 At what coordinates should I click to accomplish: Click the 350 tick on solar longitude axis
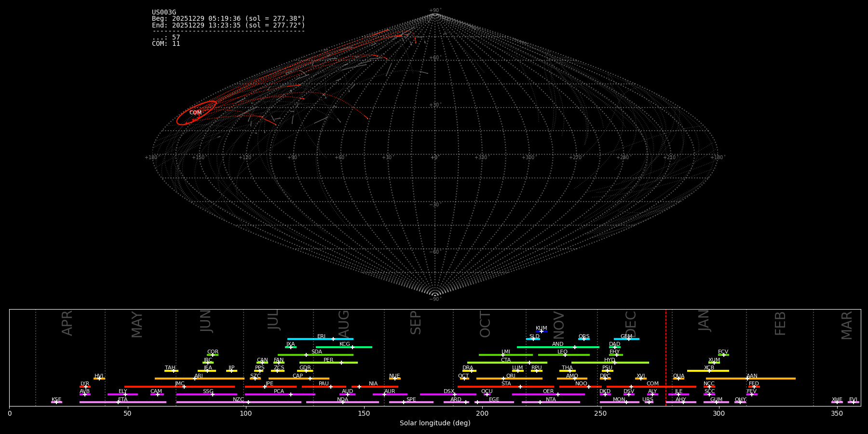837,413
